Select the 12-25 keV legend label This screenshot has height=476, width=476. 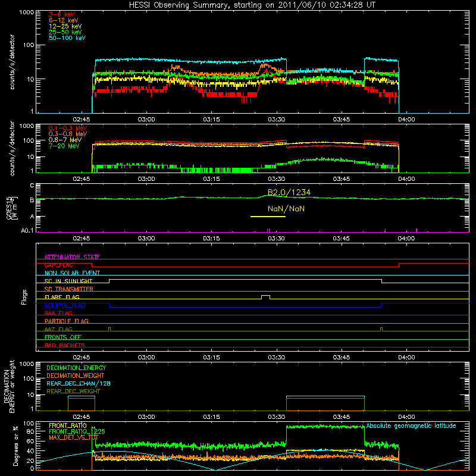pyautogui.click(x=65, y=26)
